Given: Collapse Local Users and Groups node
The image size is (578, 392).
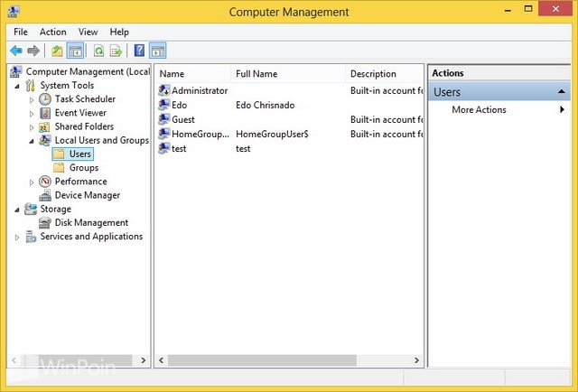Looking at the screenshot, I should [32, 141].
